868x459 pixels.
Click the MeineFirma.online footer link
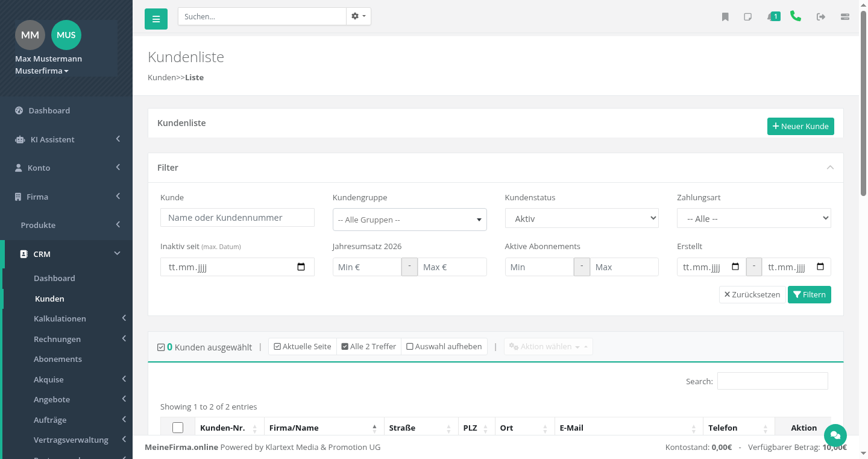[x=181, y=447]
